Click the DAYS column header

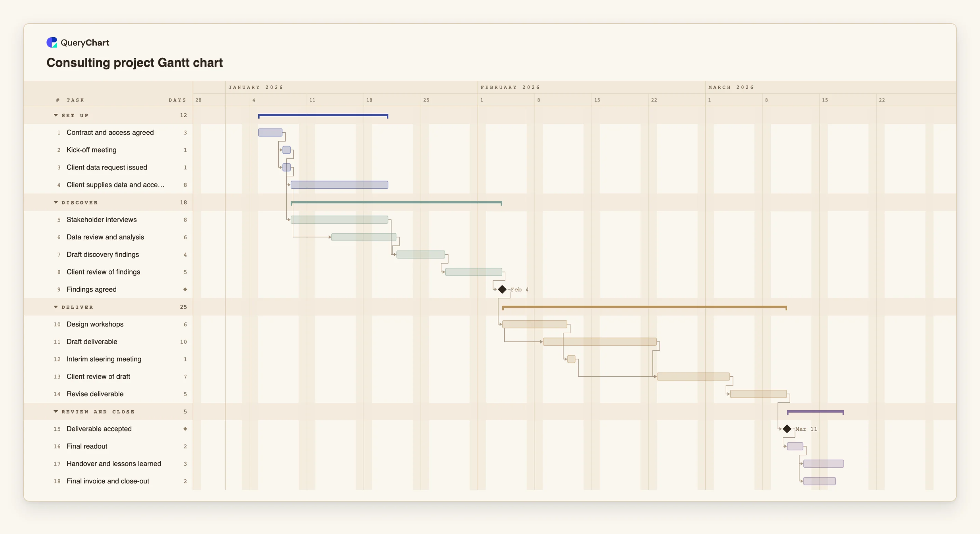(x=178, y=100)
